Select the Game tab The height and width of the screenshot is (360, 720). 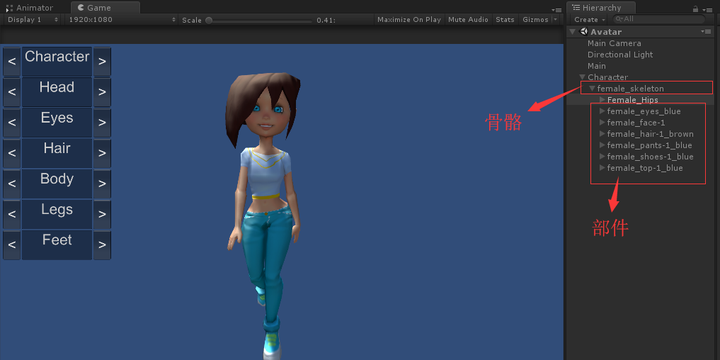[105, 7]
